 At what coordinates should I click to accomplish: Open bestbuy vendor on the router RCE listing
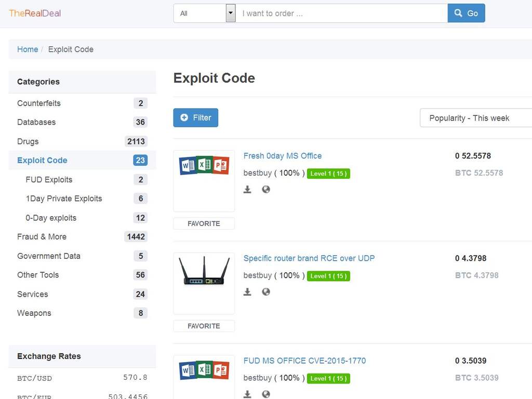coord(258,275)
